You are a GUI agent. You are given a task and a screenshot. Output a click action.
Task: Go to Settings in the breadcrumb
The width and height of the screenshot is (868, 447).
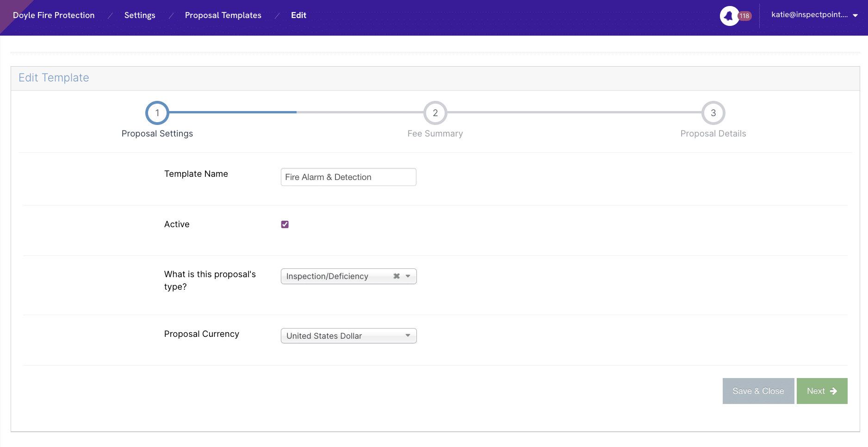point(140,15)
